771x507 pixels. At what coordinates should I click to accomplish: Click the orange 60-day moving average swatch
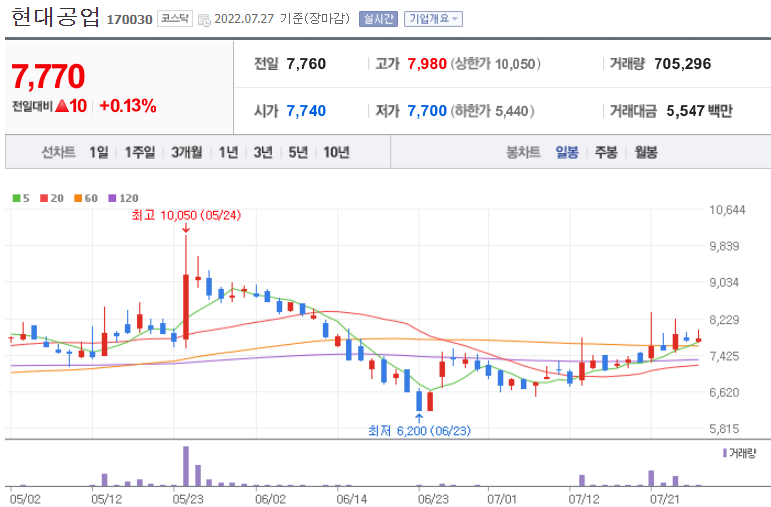pos(78,198)
